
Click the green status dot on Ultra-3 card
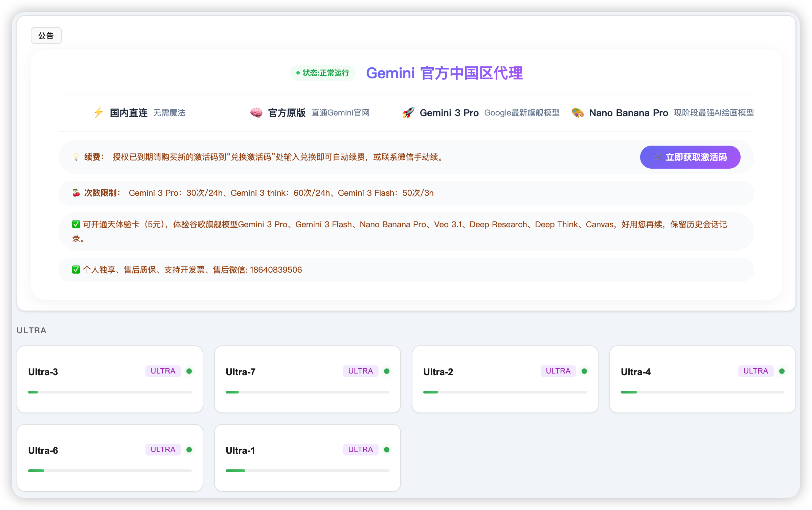[189, 371]
